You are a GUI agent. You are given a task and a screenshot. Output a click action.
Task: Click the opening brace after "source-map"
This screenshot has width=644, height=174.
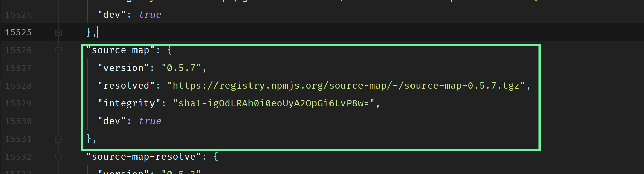tap(170, 50)
